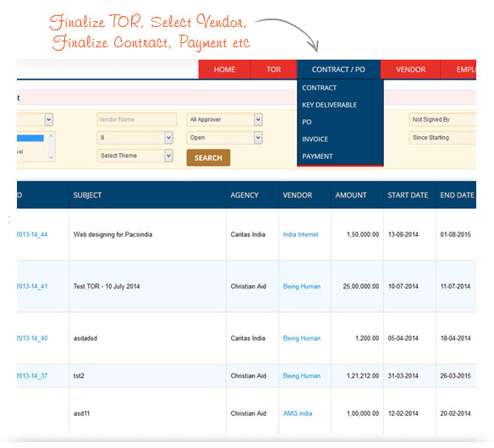Click the Not Signed By field
This screenshot has width=494, height=448.
pyautogui.click(x=442, y=120)
